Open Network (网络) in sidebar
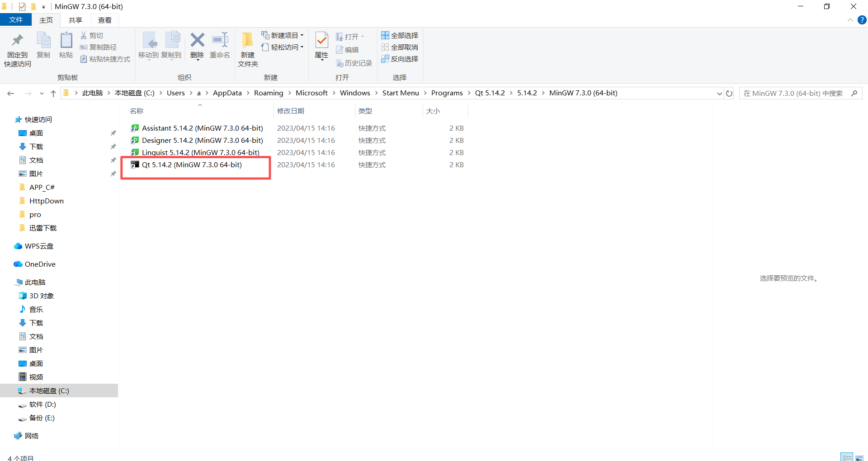Screen dimensions: 868x461 27,436
